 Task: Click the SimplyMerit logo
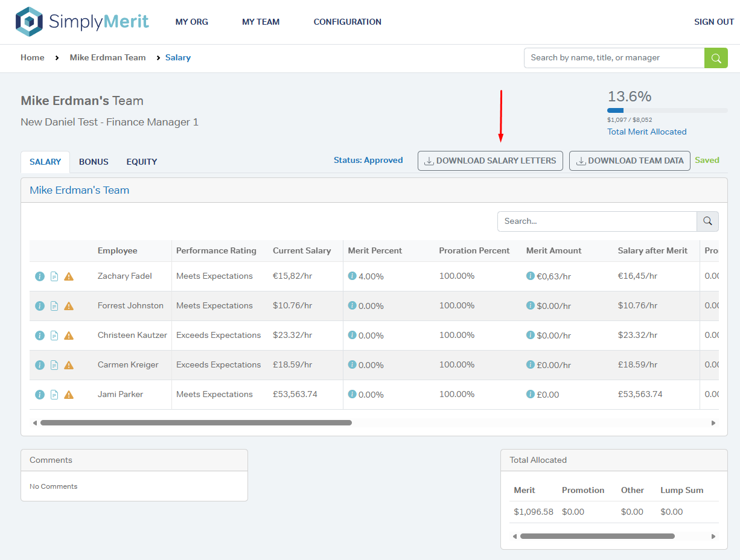82,22
